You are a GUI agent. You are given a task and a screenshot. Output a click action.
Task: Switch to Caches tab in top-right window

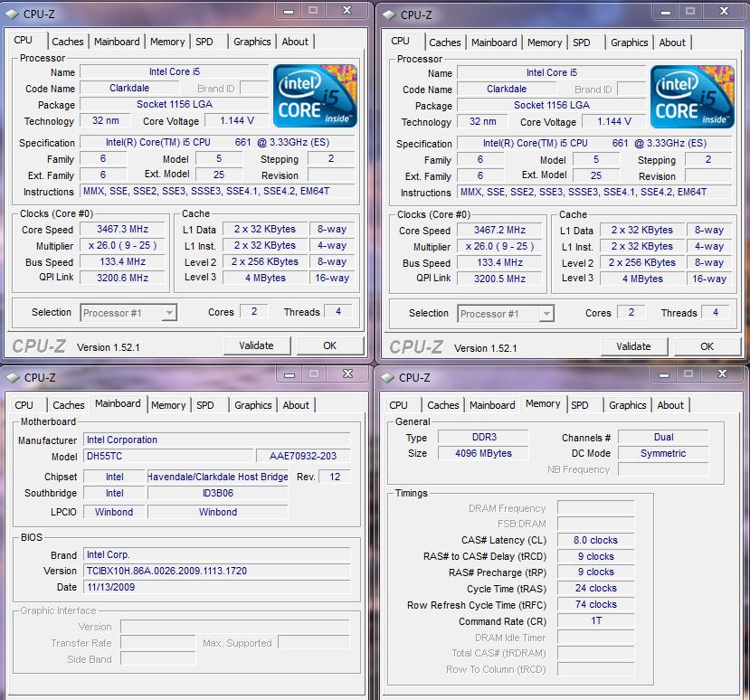click(445, 43)
